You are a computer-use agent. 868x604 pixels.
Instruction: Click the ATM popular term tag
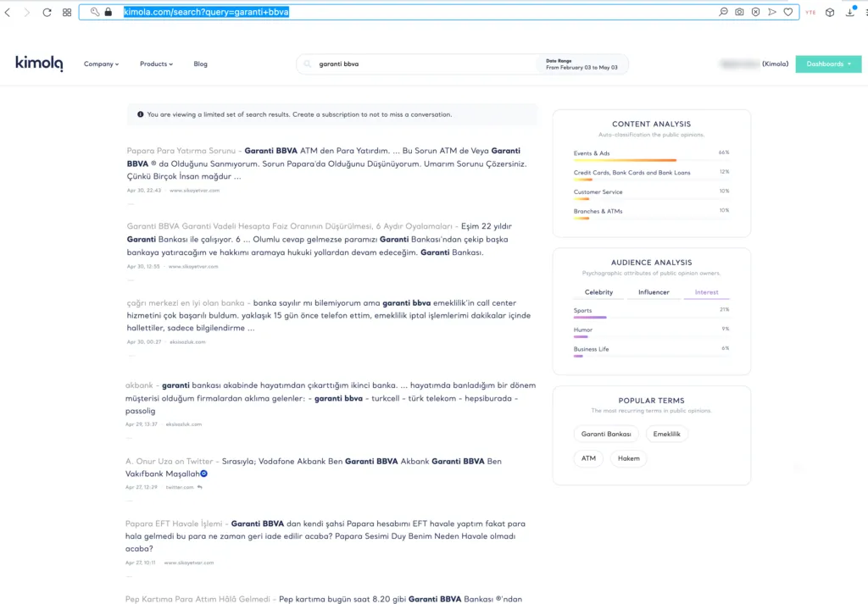click(588, 458)
